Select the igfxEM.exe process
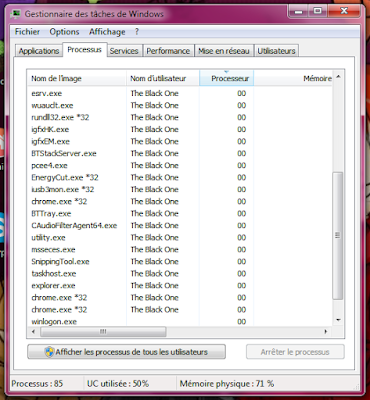This screenshot has height=400, width=370. pos(180,141)
